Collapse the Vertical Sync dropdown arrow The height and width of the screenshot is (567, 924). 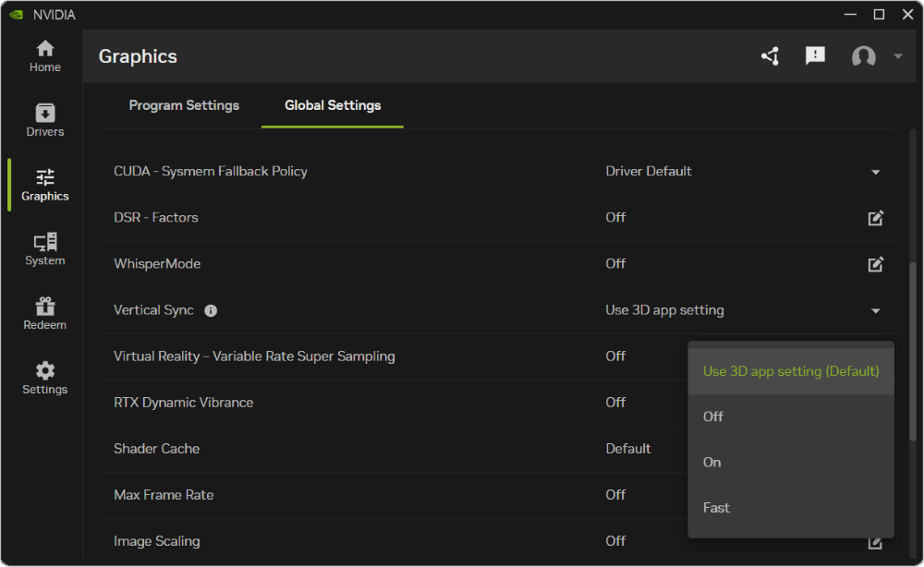coord(876,311)
